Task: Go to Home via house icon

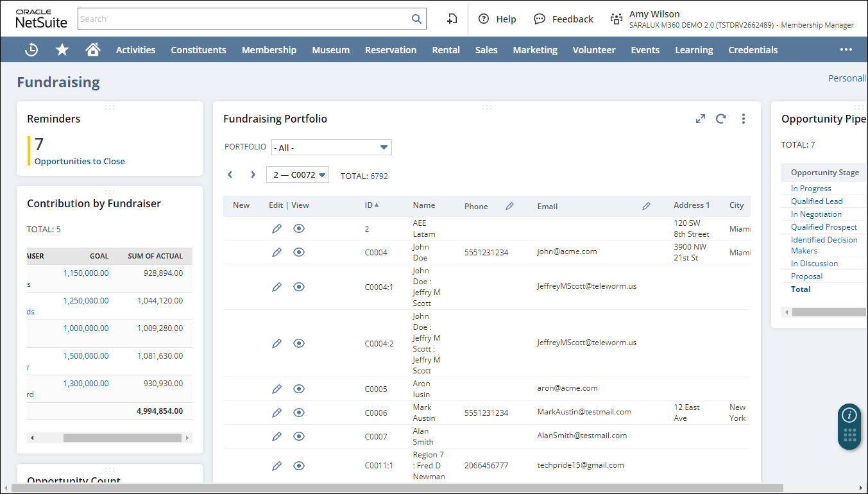Action: [93, 49]
